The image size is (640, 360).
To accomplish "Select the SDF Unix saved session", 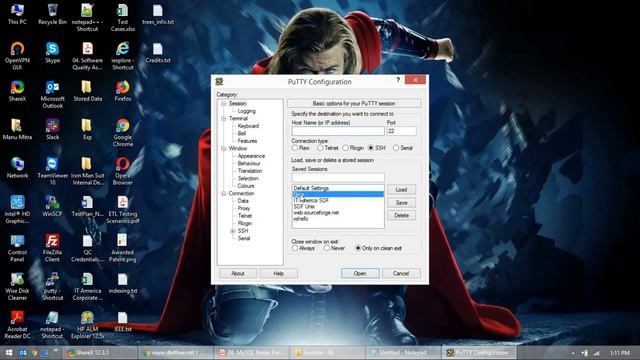I will pos(338,207).
